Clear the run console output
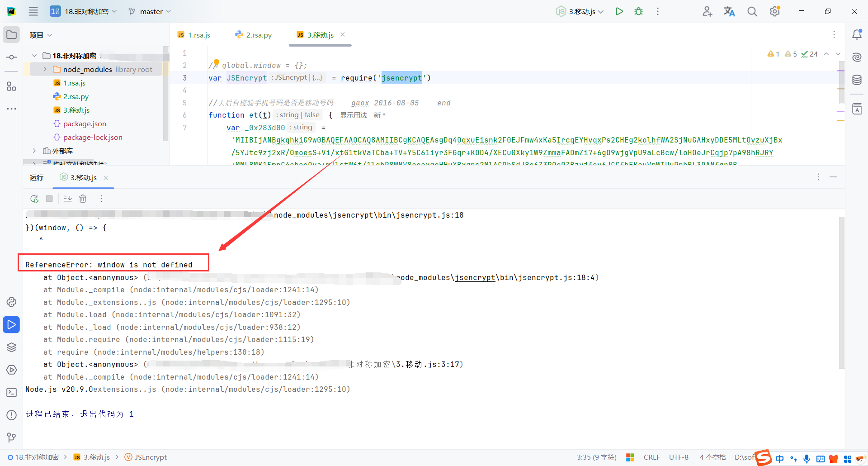Image resolution: width=868 pixels, height=466 pixels. coord(83,199)
